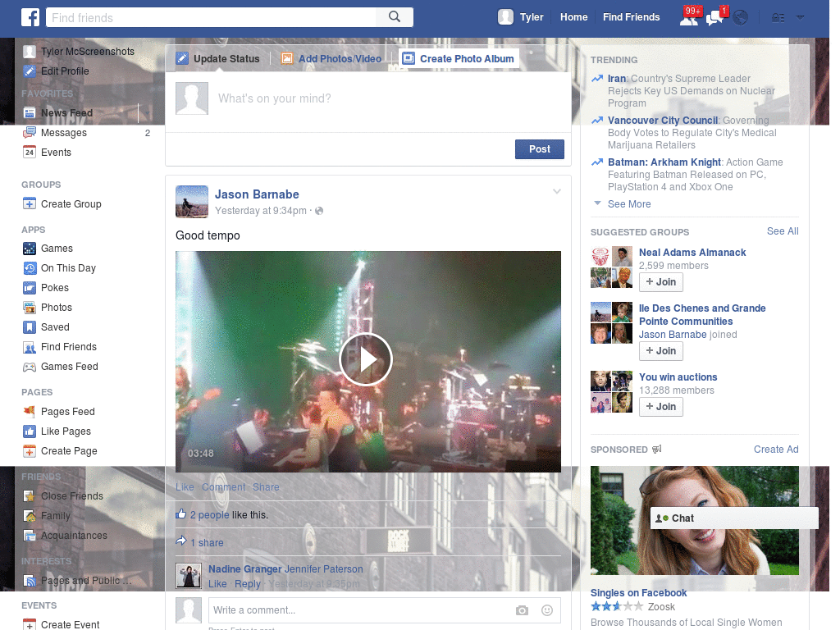Open the Chat bar

[x=734, y=518]
